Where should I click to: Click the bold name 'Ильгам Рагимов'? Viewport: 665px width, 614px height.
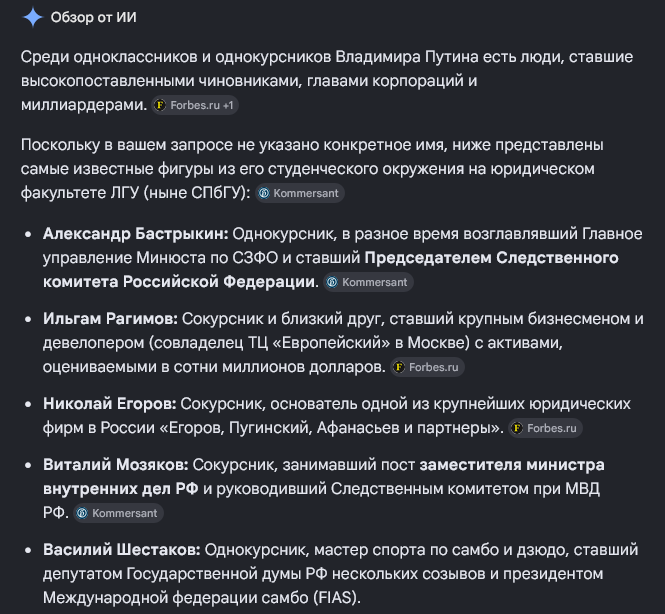pyautogui.click(x=110, y=319)
